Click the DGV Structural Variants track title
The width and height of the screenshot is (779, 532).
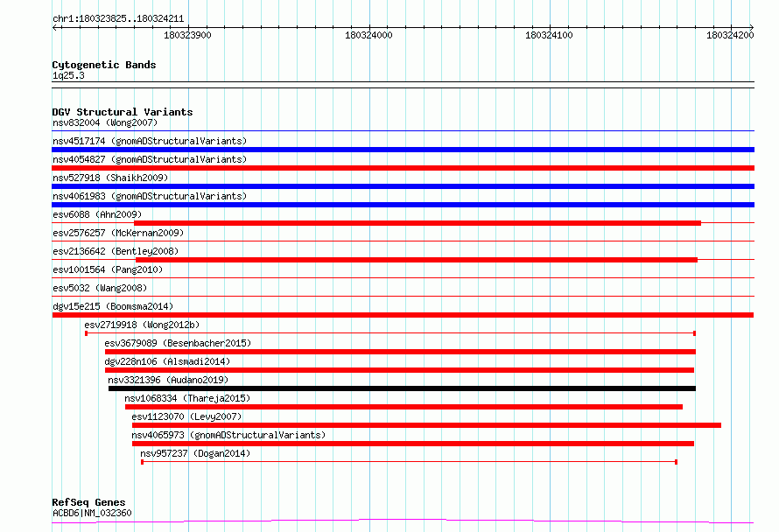click(123, 112)
